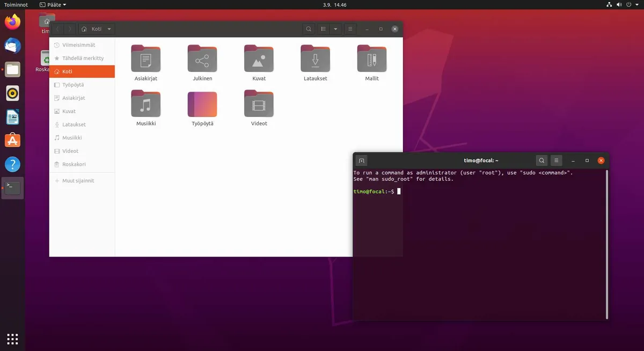Open the view options dropdown in Files toolbar
644x351 pixels.
click(x=335, y=28)
